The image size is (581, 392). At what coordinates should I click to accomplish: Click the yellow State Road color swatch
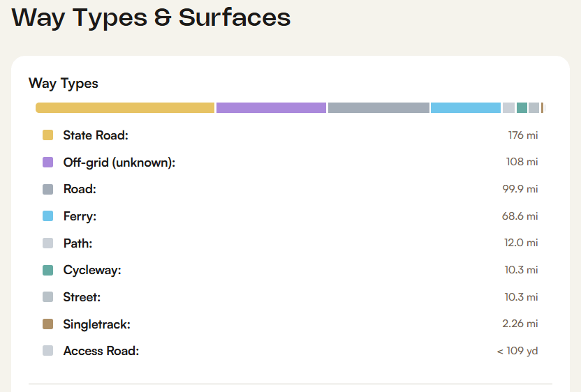pyautogui.click(x=47, y=135)
